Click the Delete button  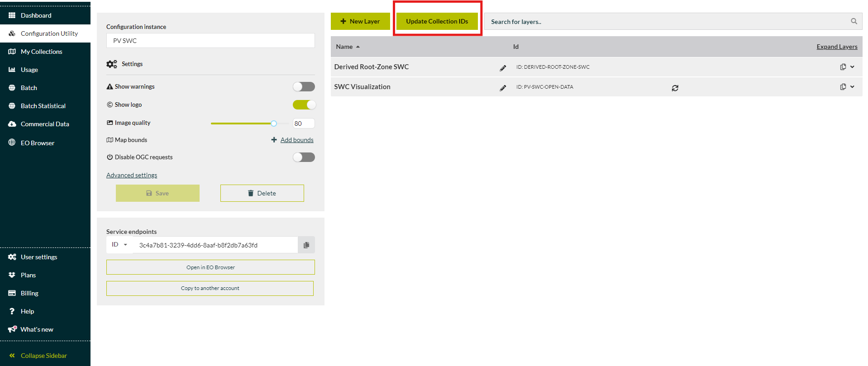pyautogui.click(x=262, y=193)
